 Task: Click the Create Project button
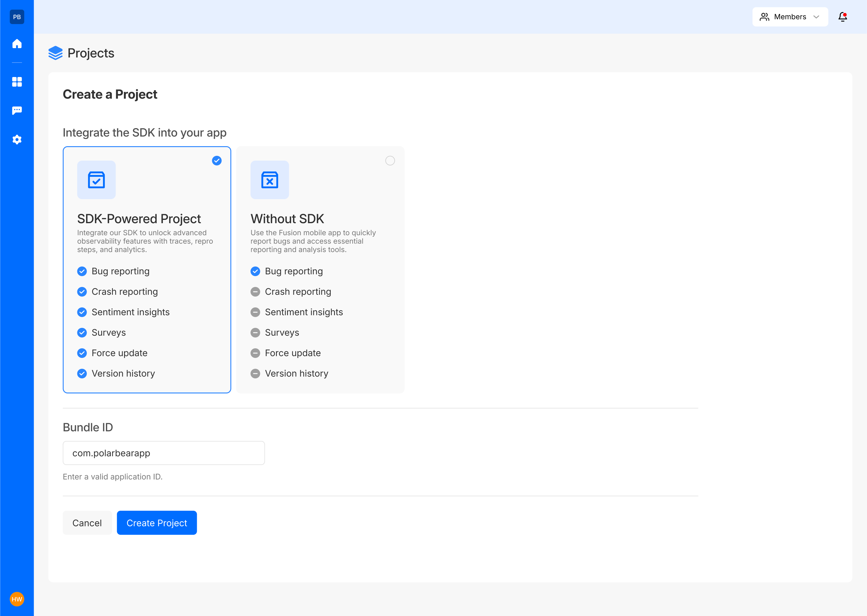tap(157, 523)
